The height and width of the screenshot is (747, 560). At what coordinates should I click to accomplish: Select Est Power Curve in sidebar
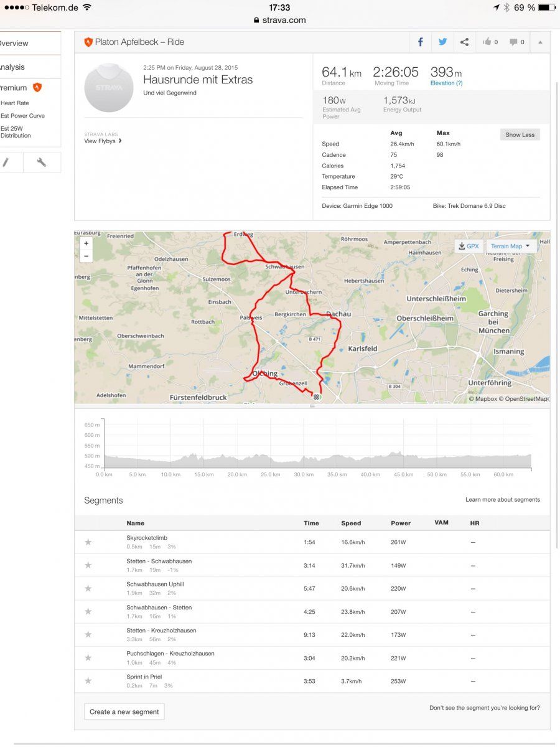(x=22, y=116)
